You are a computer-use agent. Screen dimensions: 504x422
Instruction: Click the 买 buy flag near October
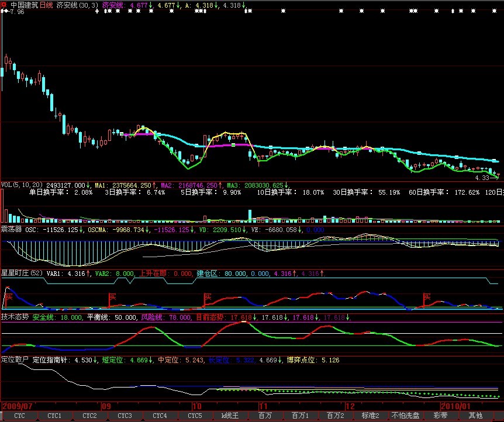click(208, 298)
